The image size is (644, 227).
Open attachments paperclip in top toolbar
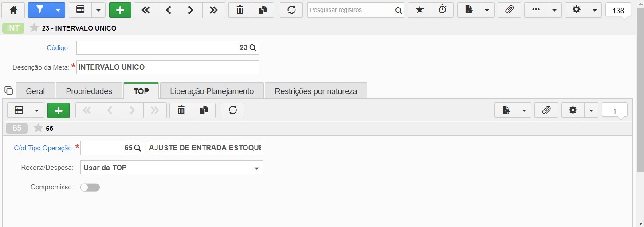[510, 10]
